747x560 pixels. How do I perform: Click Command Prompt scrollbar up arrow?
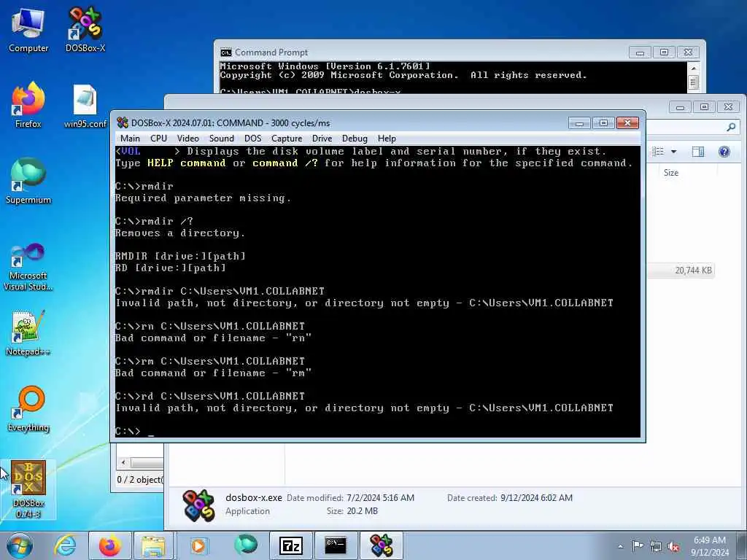click(x=694, y=68)
